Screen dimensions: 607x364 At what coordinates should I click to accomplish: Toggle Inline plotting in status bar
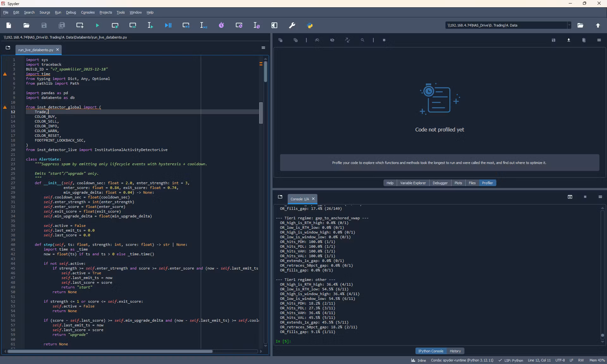pyautogui.click(x=418, y=360)
